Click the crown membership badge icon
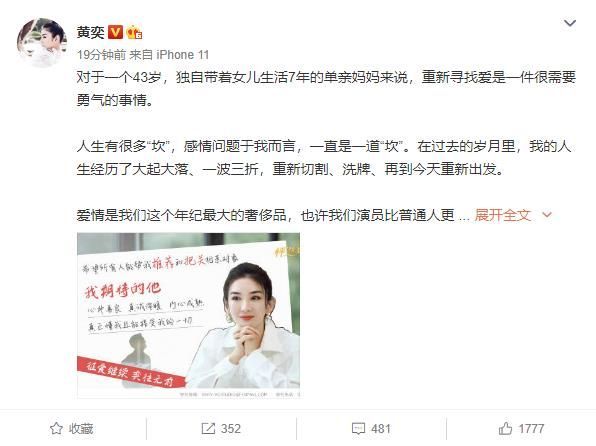Screen dimensions: 596x446 (134, 33)
